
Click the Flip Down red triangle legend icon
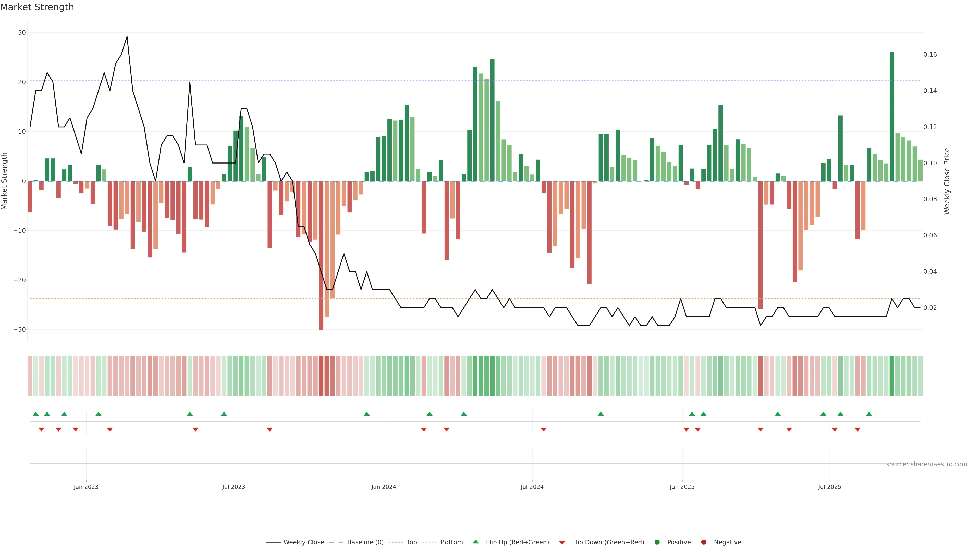[561, 543]
